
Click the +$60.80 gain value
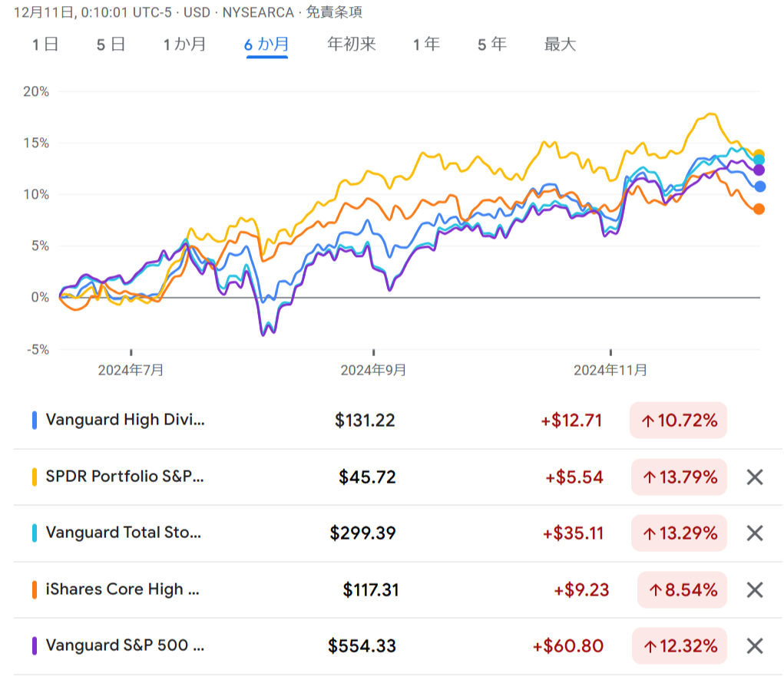[x=568, y=646]
